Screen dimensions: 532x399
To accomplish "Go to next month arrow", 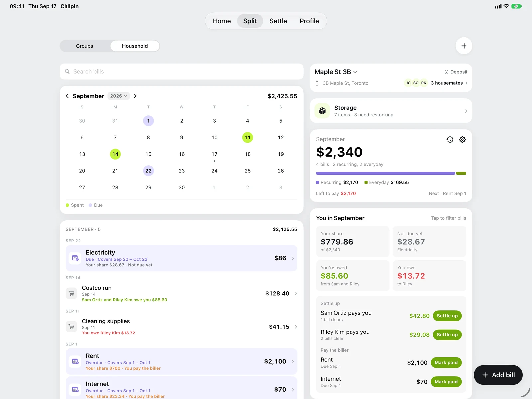I will point(135,96).
